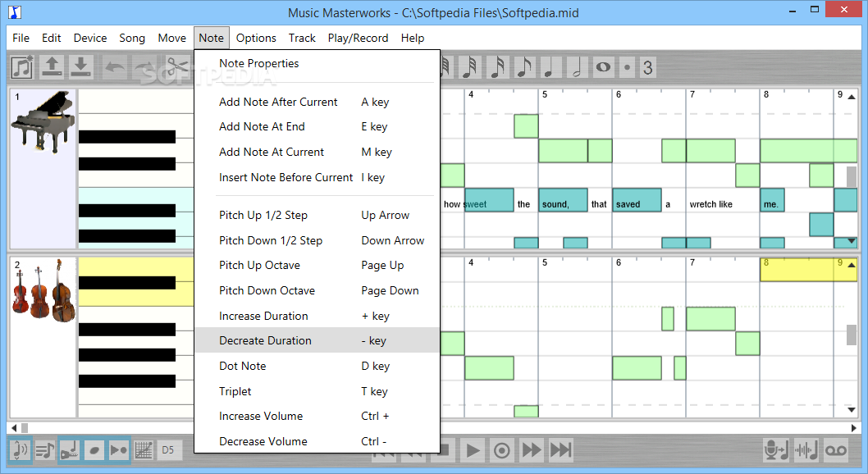
Task: Choose Pitch Up 1/2 Step
Action: click(318, 215)
